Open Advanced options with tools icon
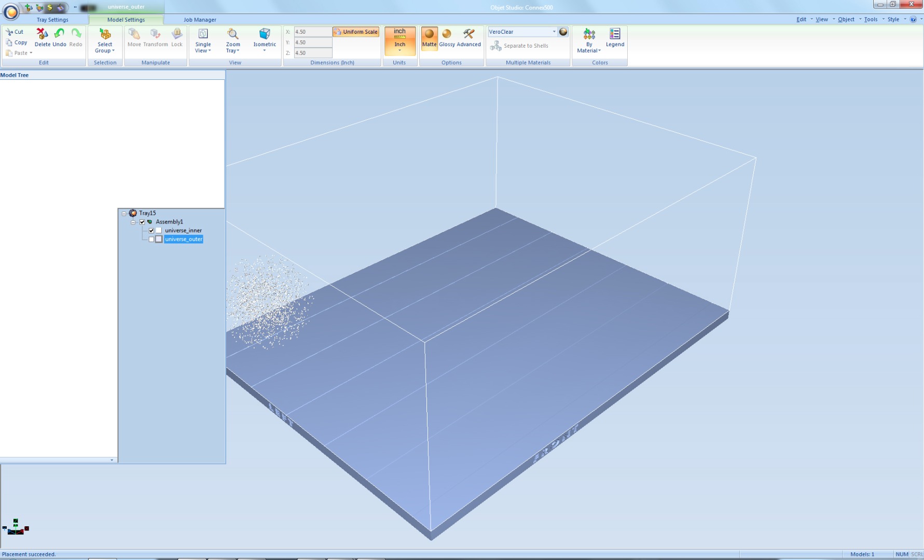 click(x=469, y=38)
